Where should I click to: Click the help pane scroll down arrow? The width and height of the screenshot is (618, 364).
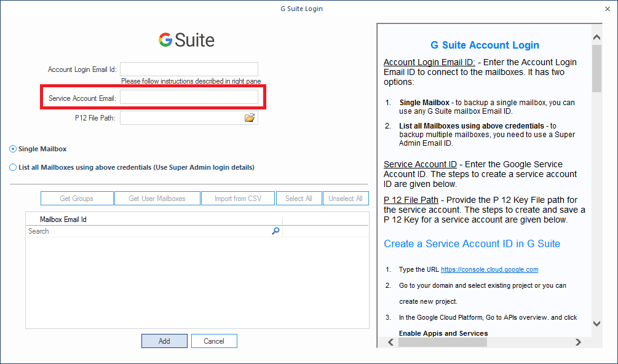point(596,323)
